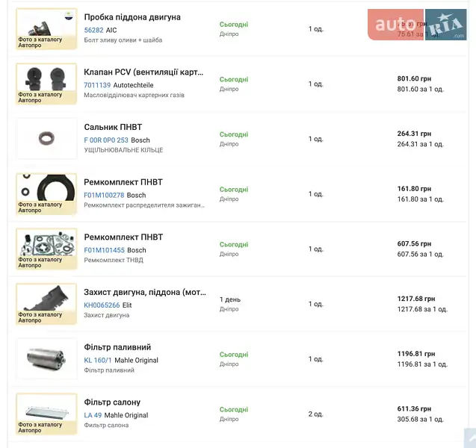The image size is (476, 448).
Task: Open part number 56282 link
Action: pos(93,30)
